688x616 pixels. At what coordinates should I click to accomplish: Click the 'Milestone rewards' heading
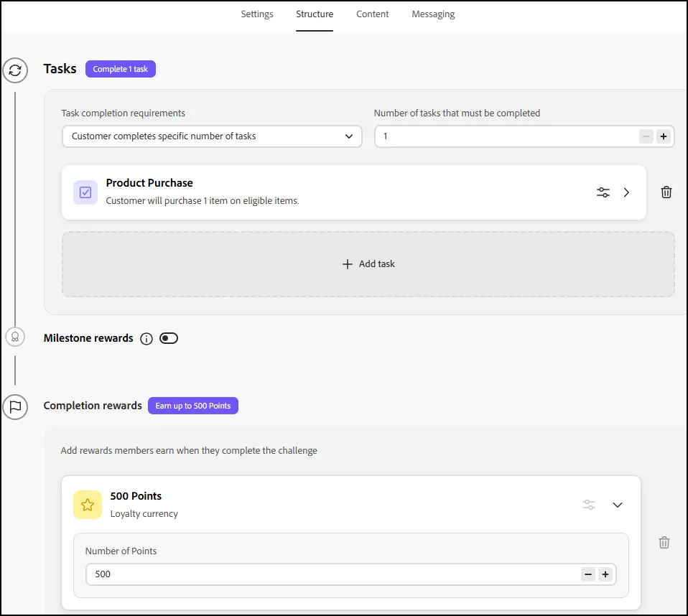88,338
